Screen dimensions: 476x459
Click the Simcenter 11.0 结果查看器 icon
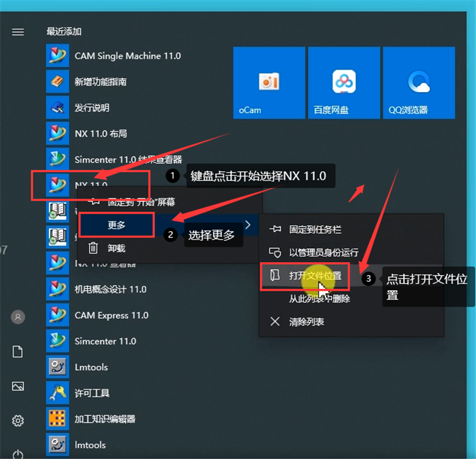(x=57, y=159)
